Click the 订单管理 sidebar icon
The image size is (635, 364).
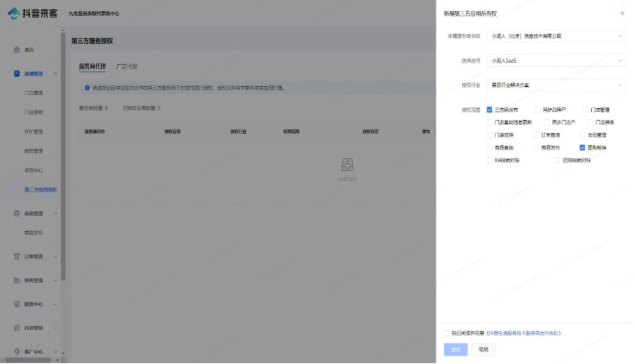click(x=17, y=257)
